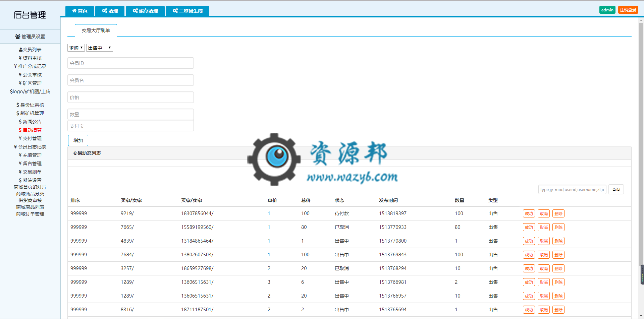Open 系统设置 in sidebar
This screenshot has width=644, height=319.
(x=30, y=180)
